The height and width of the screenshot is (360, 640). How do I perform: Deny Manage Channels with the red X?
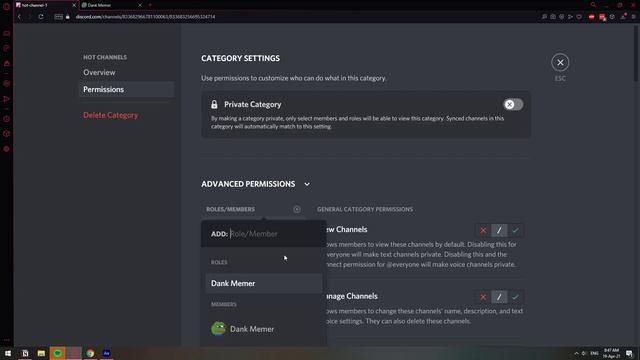click(x=483, y=297)
